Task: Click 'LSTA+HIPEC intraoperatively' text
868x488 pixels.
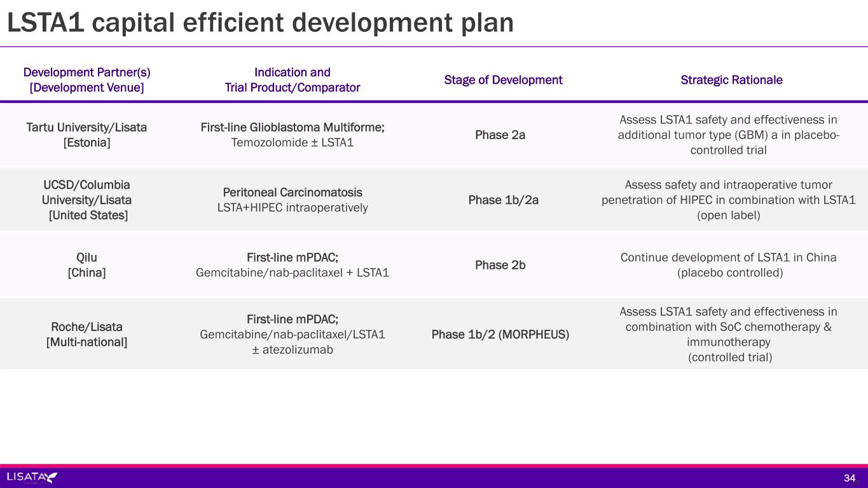Action: (293, 208)
